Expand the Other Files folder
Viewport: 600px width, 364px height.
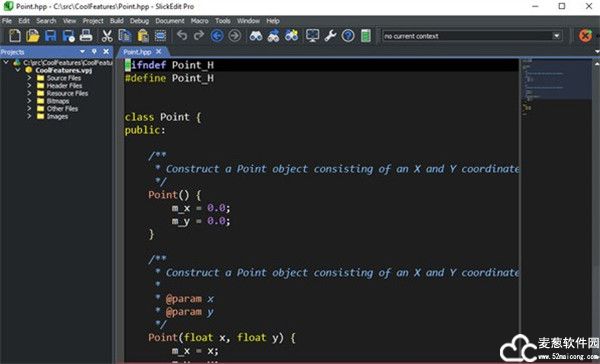[29, 108]
